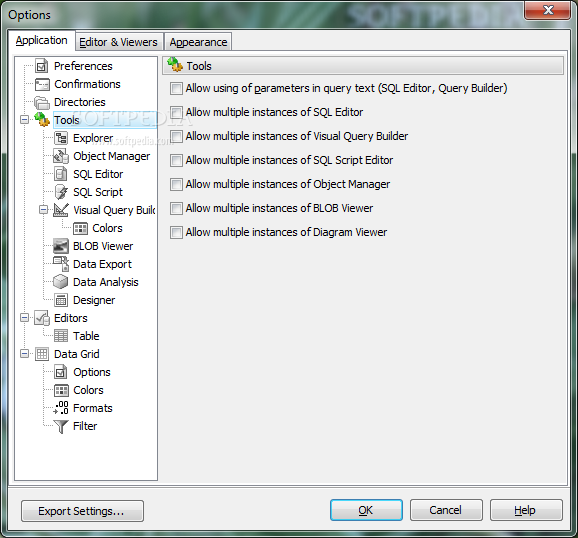
Task: Select the Table tree label
Action: click(86, 336)
